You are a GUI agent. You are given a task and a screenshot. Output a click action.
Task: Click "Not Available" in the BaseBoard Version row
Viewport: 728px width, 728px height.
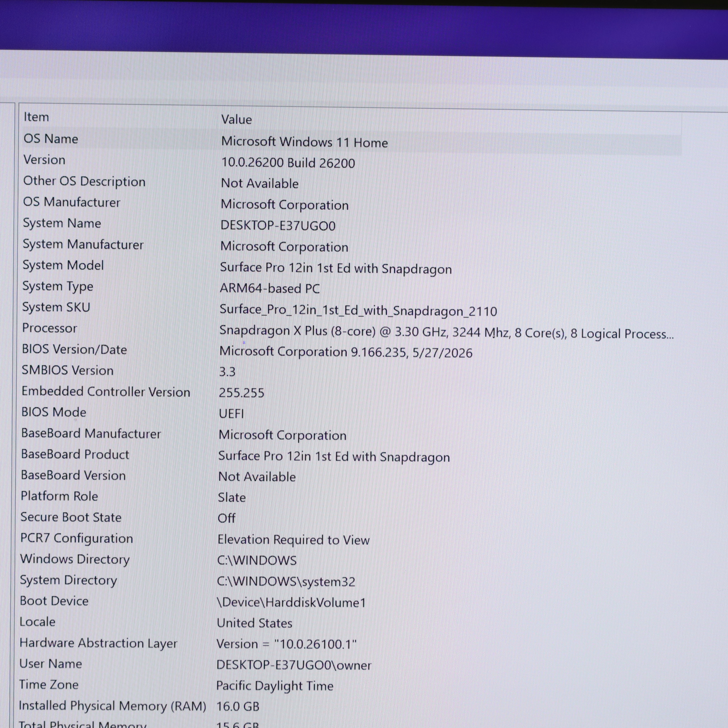(x=257, y=477)
